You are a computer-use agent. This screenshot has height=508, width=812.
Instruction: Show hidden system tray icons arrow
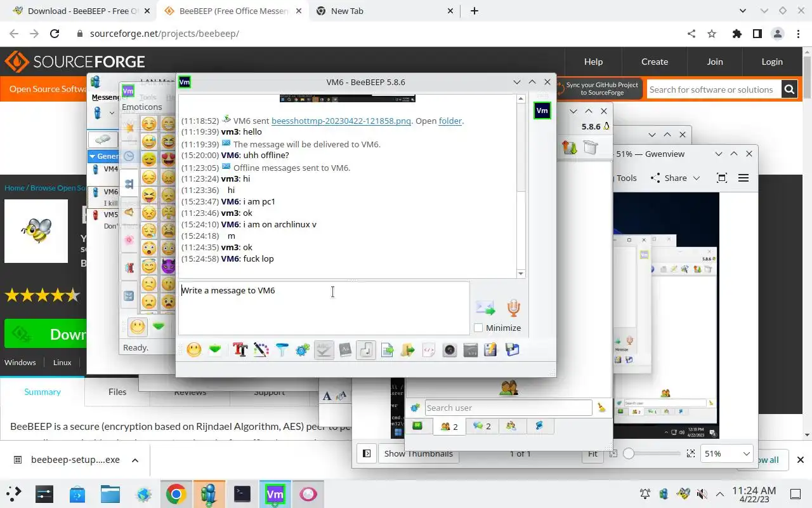point(720,494)
